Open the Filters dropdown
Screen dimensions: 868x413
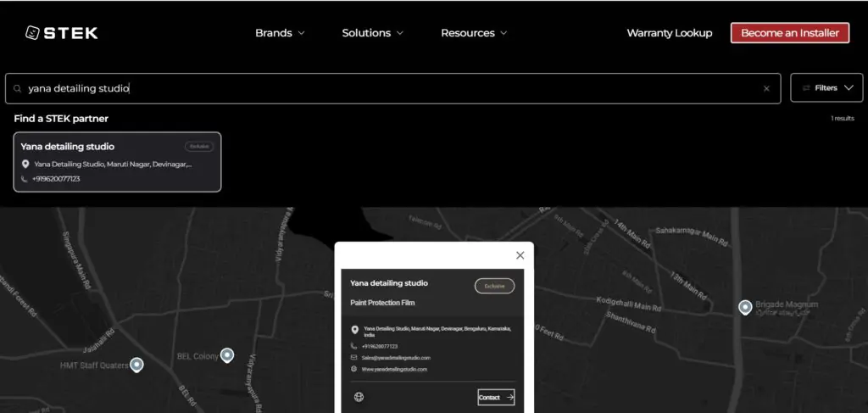click(x=826, y=88)
